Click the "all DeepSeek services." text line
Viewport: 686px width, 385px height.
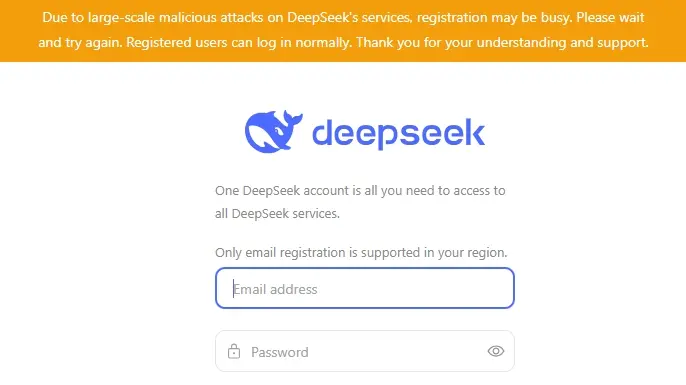pos(277,214)
